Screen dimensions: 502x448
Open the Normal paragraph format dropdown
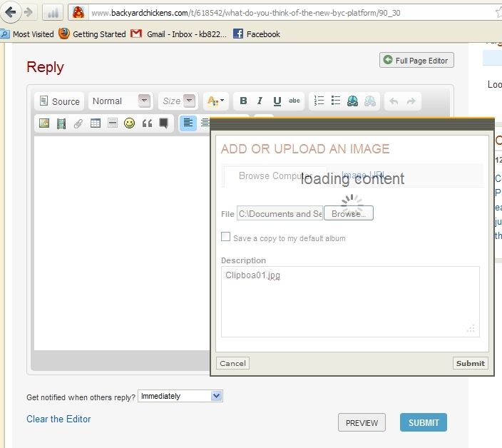pyautogui.click(x=120, y=101)
